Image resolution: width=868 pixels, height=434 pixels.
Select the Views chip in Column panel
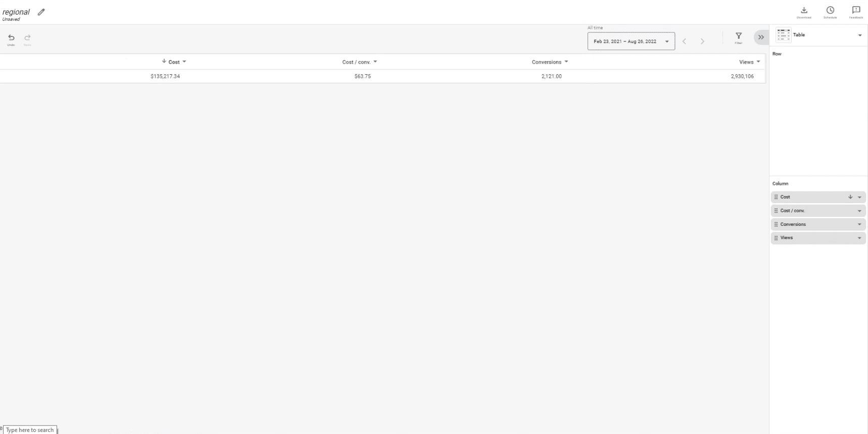click(808, 238)
